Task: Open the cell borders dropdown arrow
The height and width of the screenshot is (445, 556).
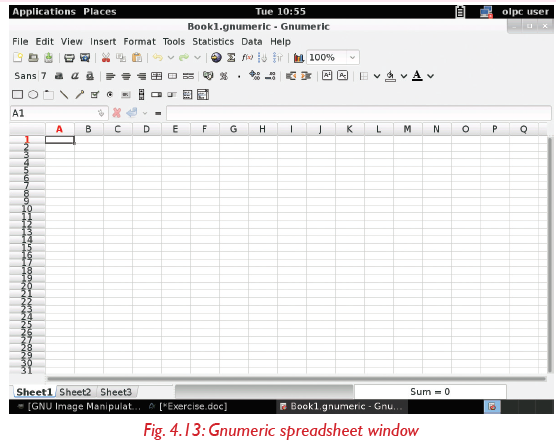Action: [377, 76]
